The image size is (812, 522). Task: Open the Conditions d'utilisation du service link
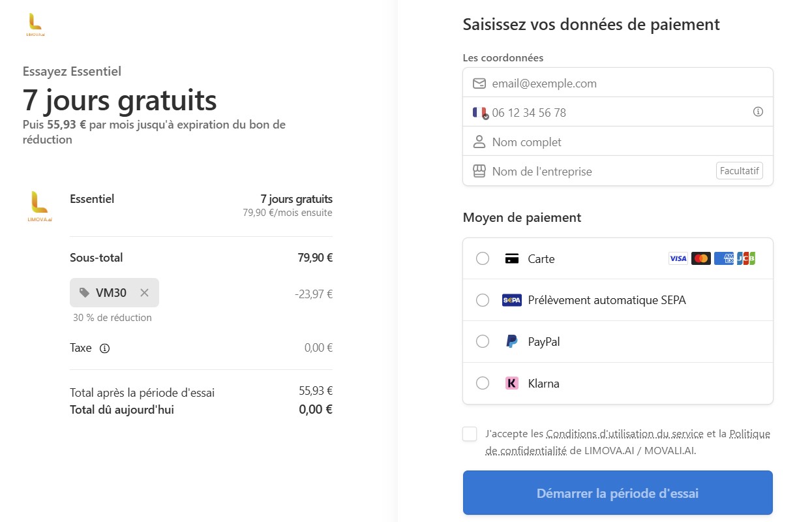(624, 433)
